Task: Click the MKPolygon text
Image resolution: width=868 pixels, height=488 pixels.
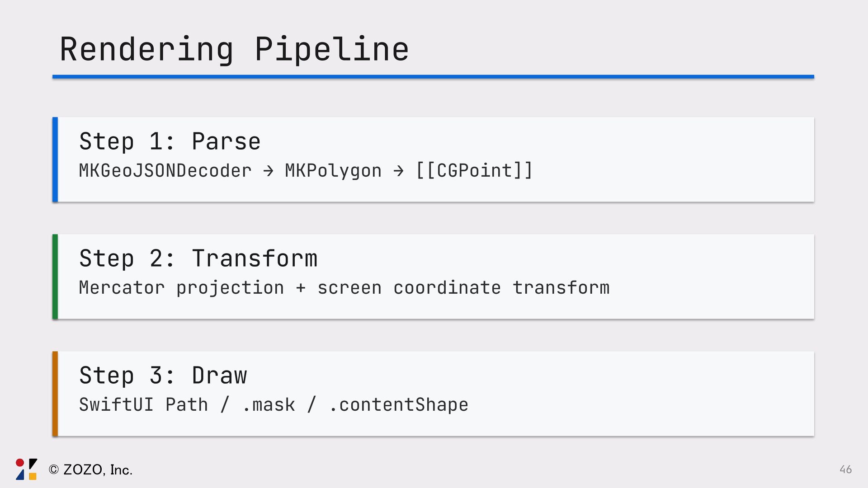Action: (x=333, y=171)
